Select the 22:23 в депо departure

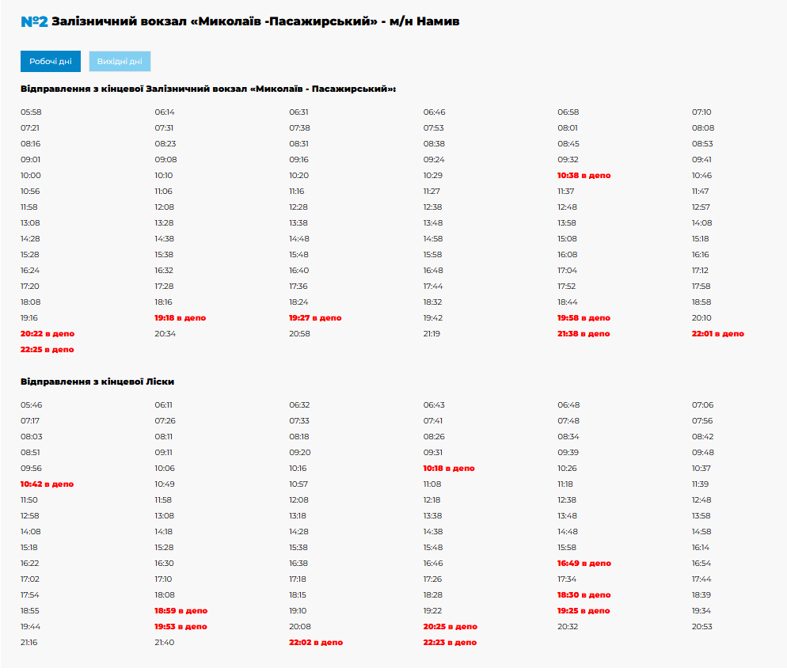point(450,643)
